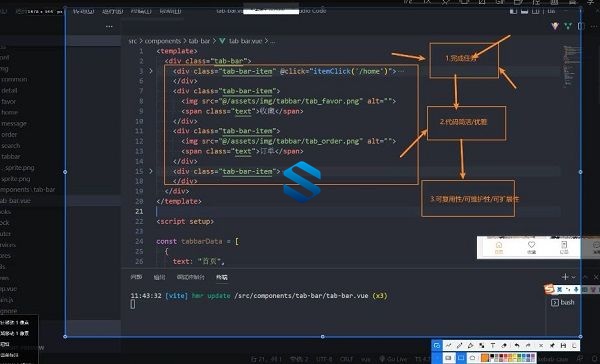Screen dimensions: 600x364
Task: Open the new terminal dropdown arrow
Action: click(573, 277)
